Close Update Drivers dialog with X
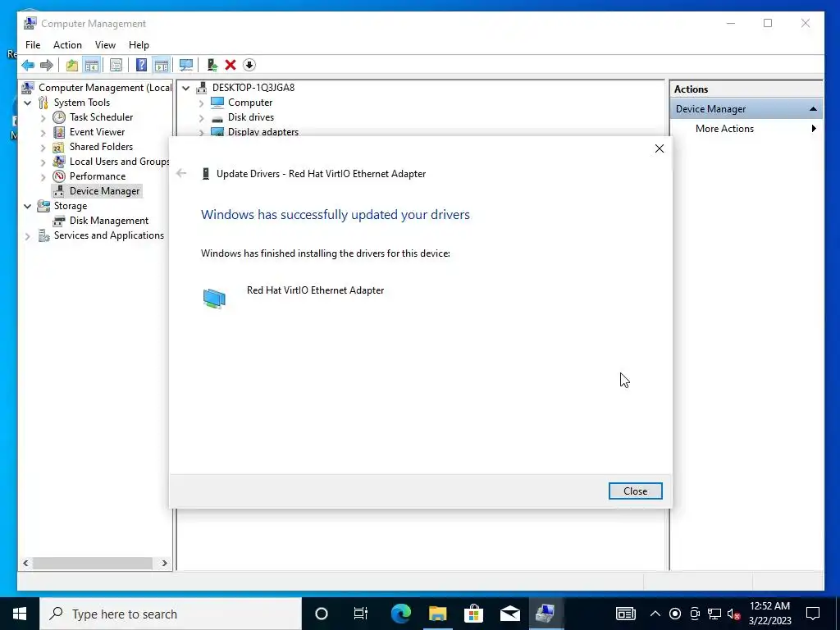Viewport: 840px width, 630px height. click(x=660, y=148)
